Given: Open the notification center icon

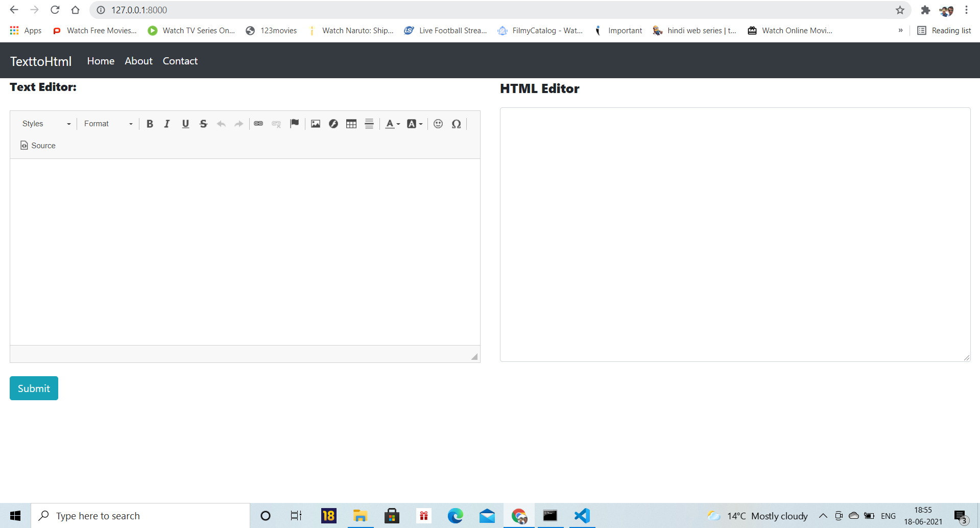Looking at the screenshot, I should [x=961, y=516].
